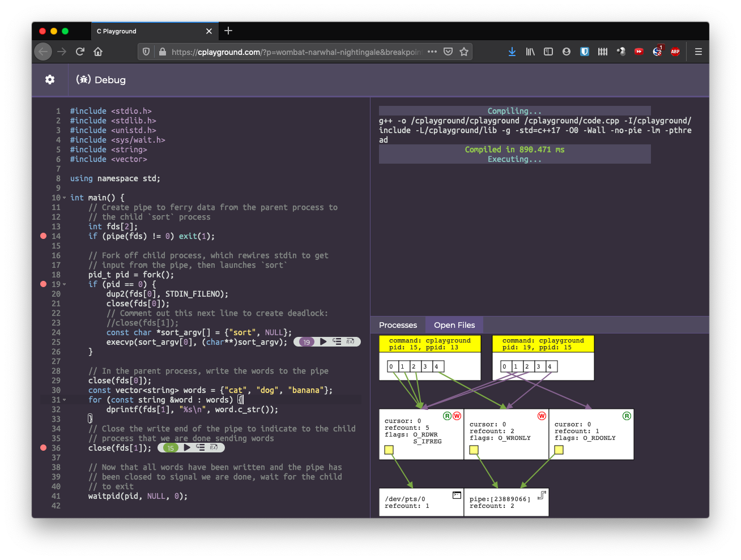Viewport: 741px width, 560px height.
Task: Collapse the for loop fold at line 31
Action: (63, 400)
